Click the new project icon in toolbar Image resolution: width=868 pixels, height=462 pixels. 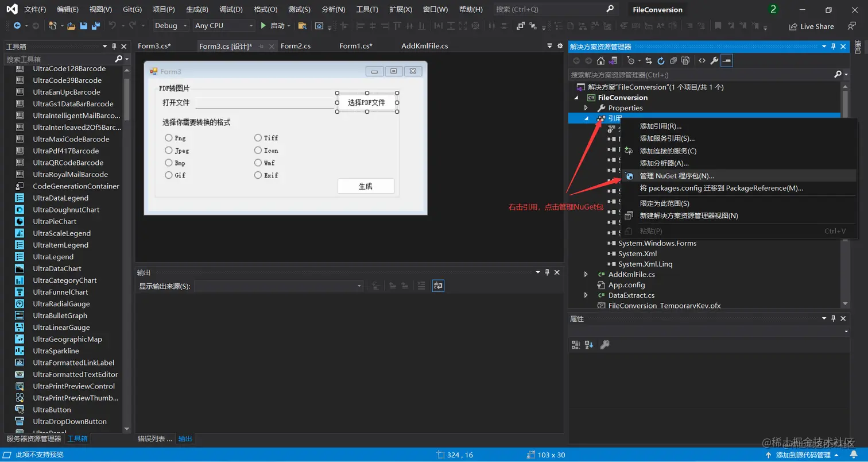click(53, 26)
